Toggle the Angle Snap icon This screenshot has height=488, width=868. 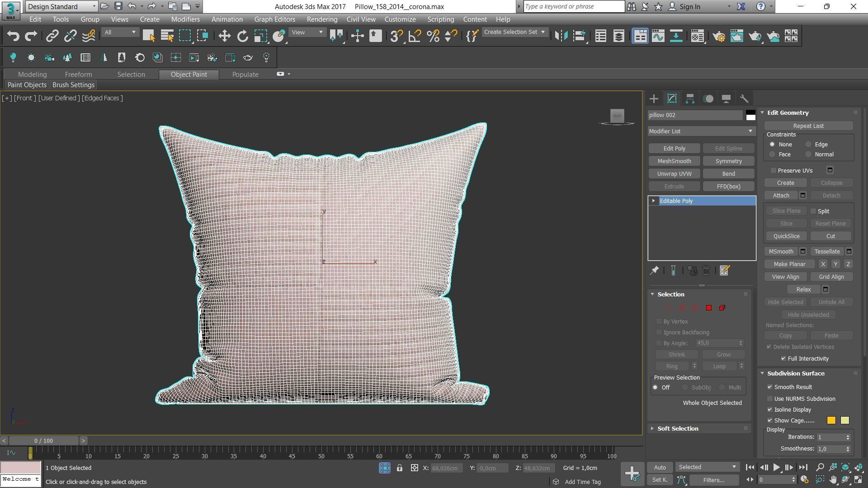coord(415,36)
